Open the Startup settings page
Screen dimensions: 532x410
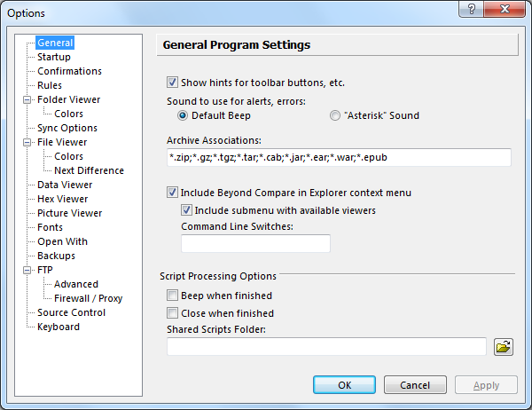(53, 57)
